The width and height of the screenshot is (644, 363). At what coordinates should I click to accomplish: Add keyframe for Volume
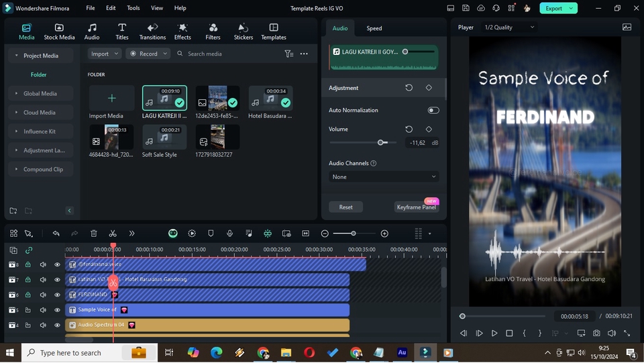[x=429, y=129]
